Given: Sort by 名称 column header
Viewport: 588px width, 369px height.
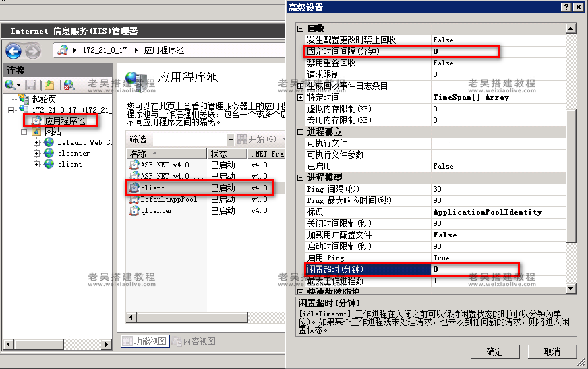Looking at the screenshot, I should click(167, 154).
